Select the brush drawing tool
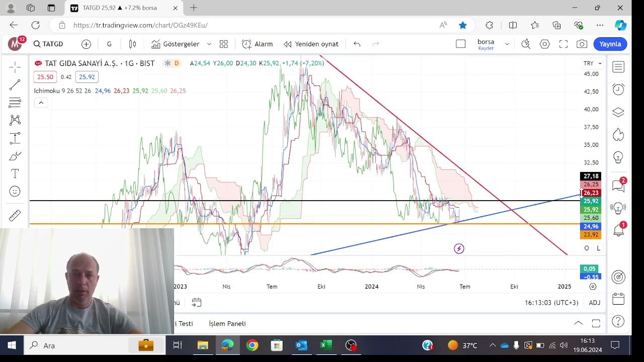The height and width of the screenshot is (362, 644). pyautogui.click(x=15, y=156)
